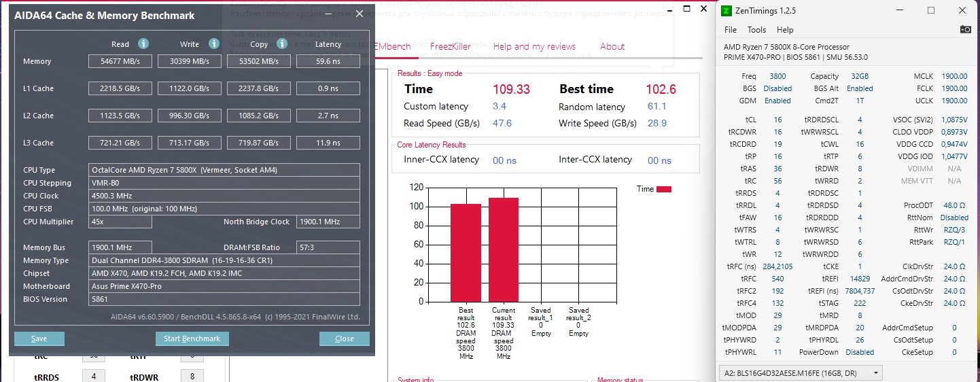Image resolution: width=980 pixels, height=382 pixels.
Task: Click the info icon next to Copy
Action: (282, 44)
